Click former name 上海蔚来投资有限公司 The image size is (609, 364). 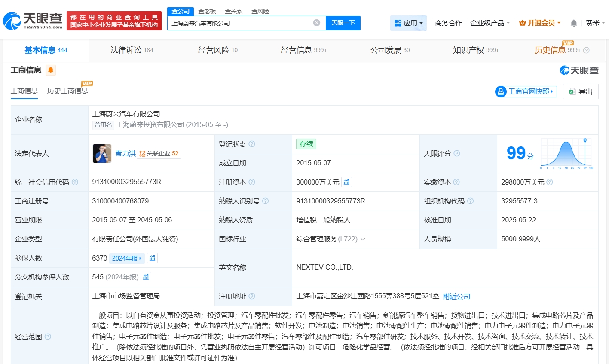click(150, 125)
